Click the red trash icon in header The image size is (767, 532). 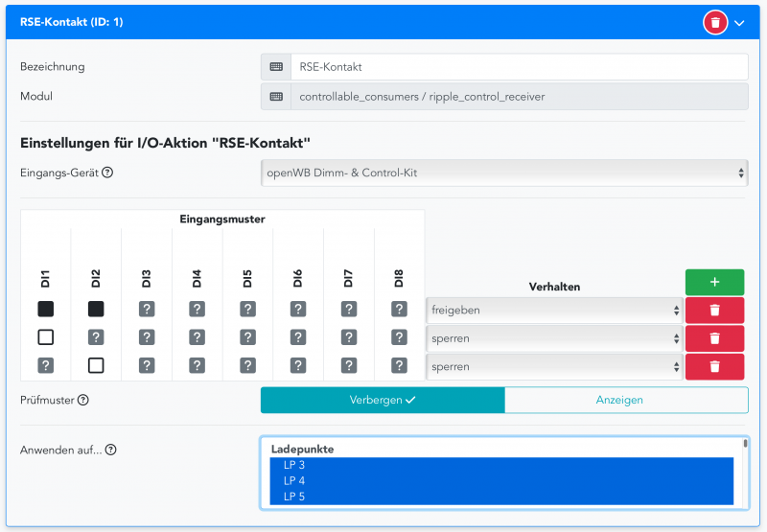coord(715,22)
